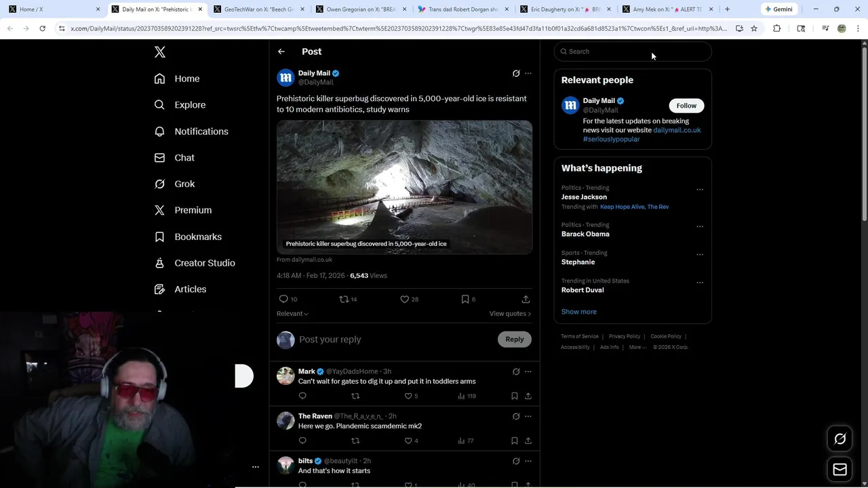868x488 pixels.
Task: Open Explore in sidebar
Action: point(180,105)
